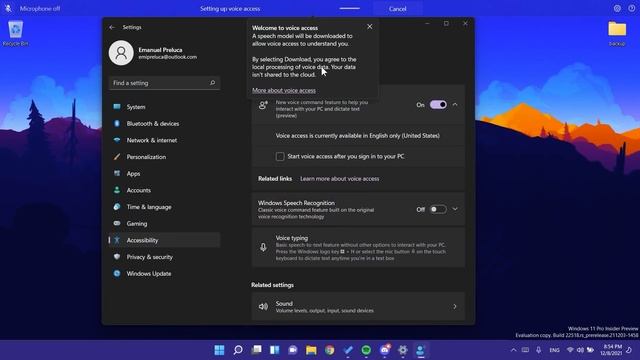Screen dimensions: 640x360
Task: Close the Welcome to voice access popup
Action: tap(369, 27)
